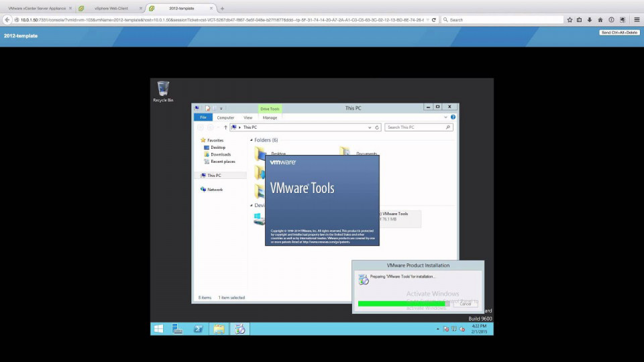The width and height of the screenshot is (644, 362).
Task: Open the View ribbon tab
Action: [x=248, y=118]
